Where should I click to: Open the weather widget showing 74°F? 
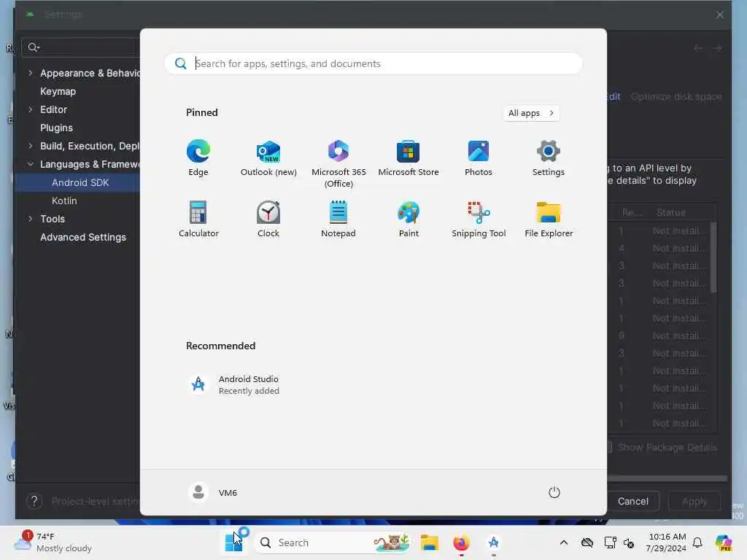pos(53,542)
